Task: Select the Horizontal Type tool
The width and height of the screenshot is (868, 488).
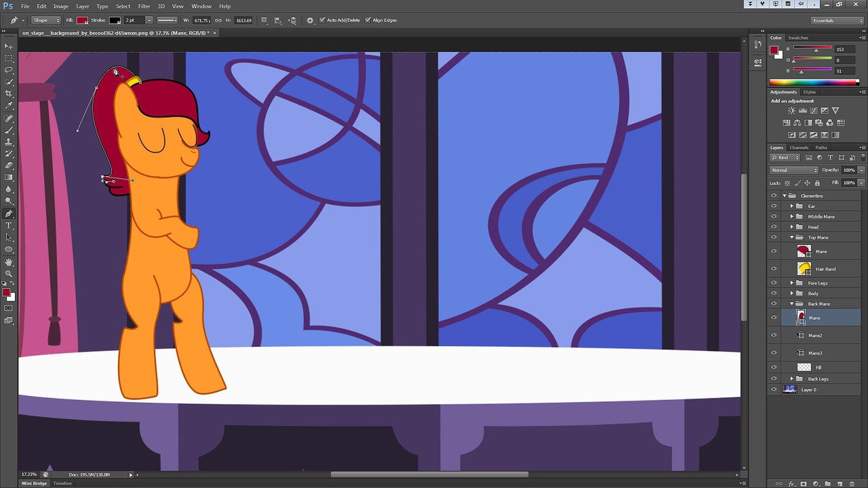Action: [x=9, y=226]
